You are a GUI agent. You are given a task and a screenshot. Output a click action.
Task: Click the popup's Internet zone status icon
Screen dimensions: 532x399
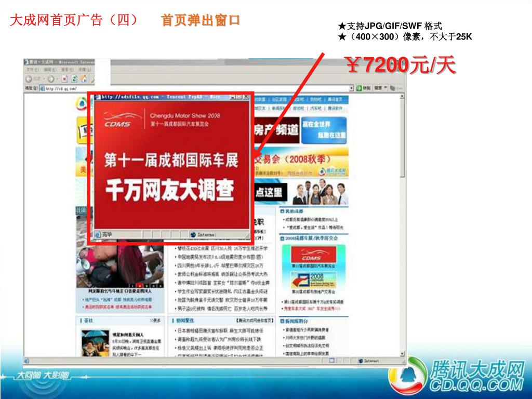pyautogui.click(x=193, y=234)
